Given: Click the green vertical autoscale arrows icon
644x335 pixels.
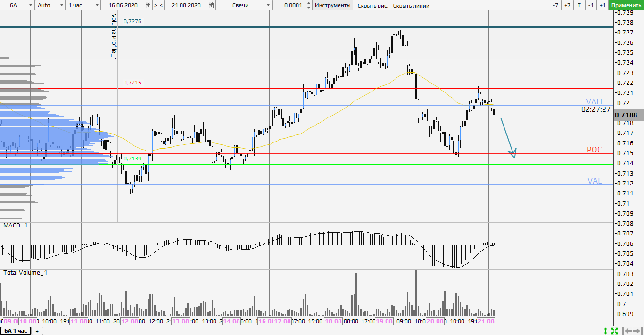Looking at the screenshot, I should click(606, 331).
